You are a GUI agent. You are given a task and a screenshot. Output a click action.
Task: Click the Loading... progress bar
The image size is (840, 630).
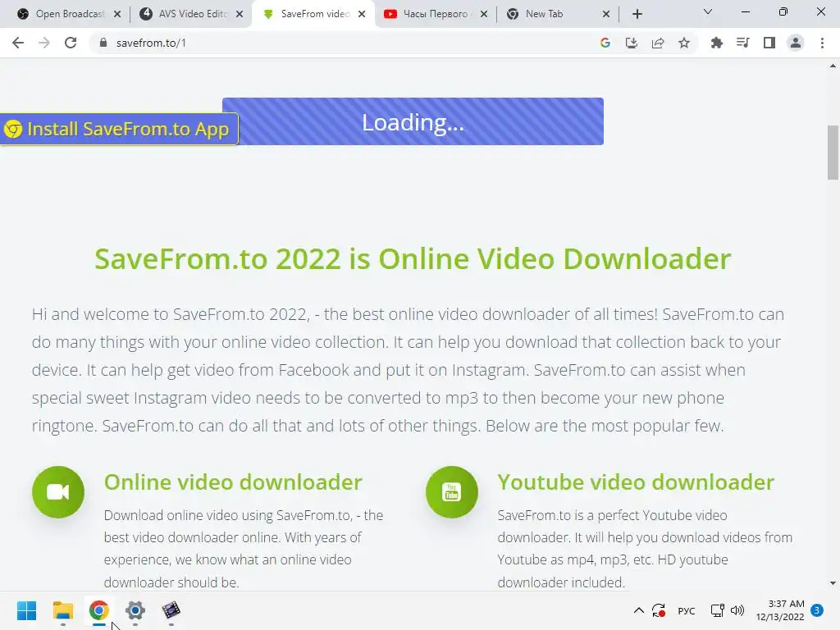[x=413, y=121]
